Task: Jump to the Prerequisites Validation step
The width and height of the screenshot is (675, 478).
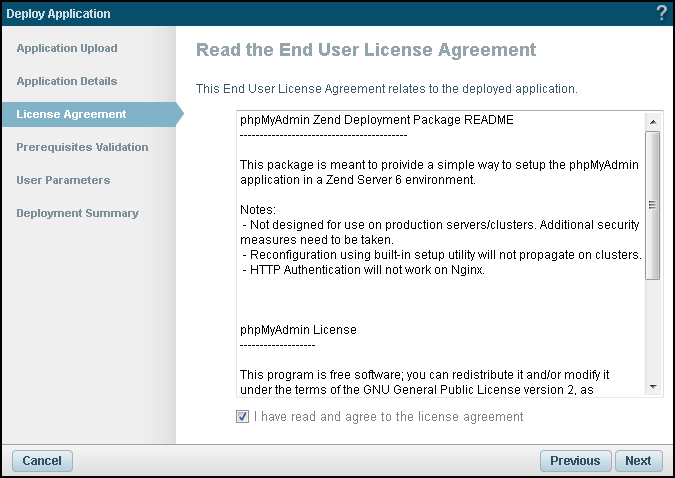Action: (x=82, y=147)
